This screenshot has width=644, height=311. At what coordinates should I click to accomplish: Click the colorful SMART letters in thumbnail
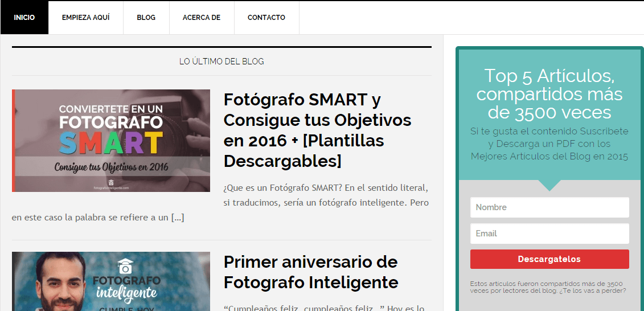point(111,141)
